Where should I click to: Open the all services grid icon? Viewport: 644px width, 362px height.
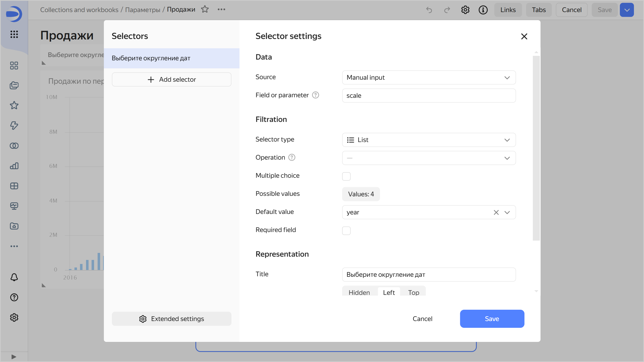[14, 34]
